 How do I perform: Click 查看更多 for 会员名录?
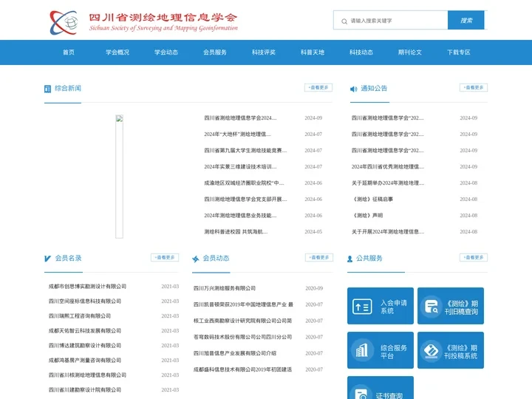pos(165,258)
